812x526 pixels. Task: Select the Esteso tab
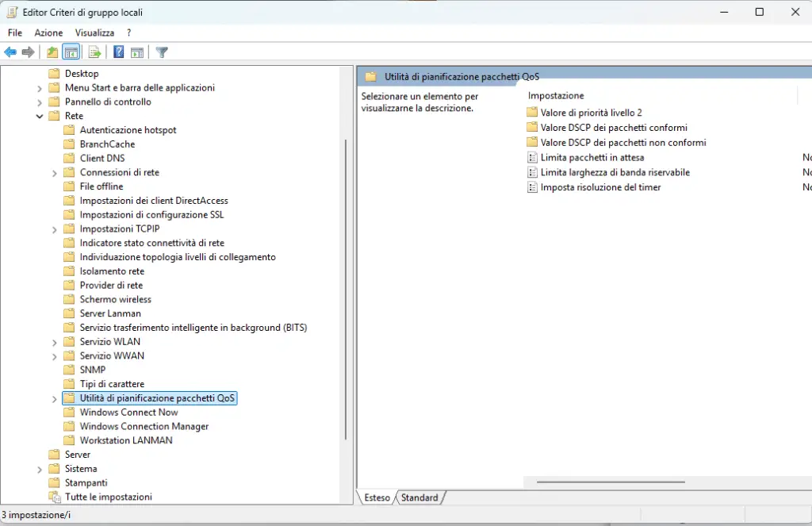tap(377, 497)
